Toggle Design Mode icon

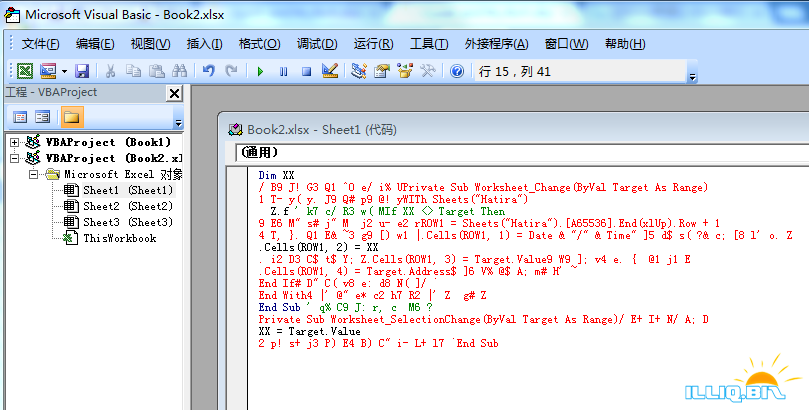click(330, 71)
